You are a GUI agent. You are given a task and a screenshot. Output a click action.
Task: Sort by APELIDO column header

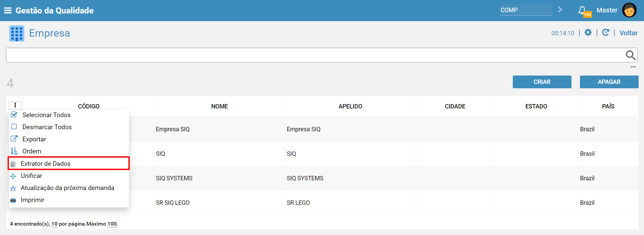(x=350, y=106)
